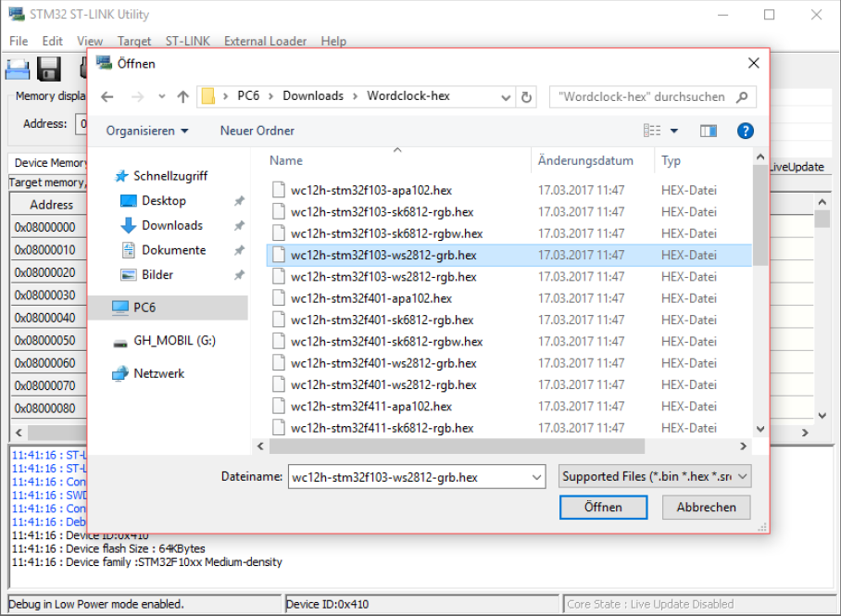Click scroll down arrow of file list
841x616 pixels.
tap(760, 428)
